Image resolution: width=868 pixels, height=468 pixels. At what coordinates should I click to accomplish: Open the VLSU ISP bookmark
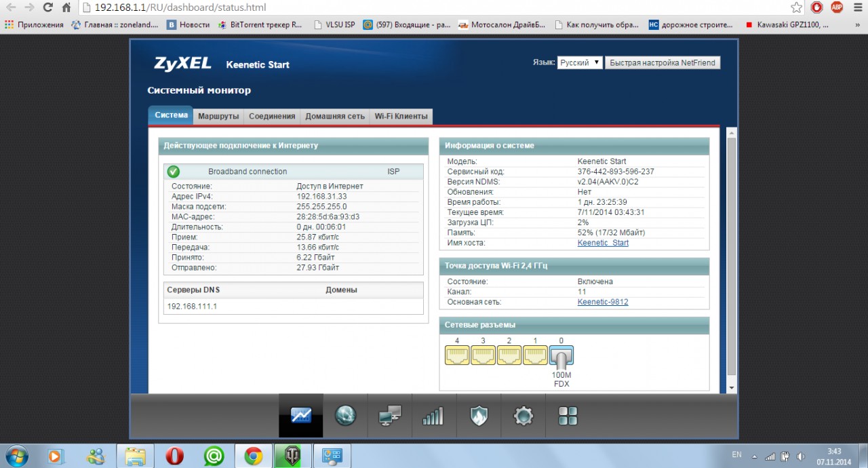click(x=334, y=24)
